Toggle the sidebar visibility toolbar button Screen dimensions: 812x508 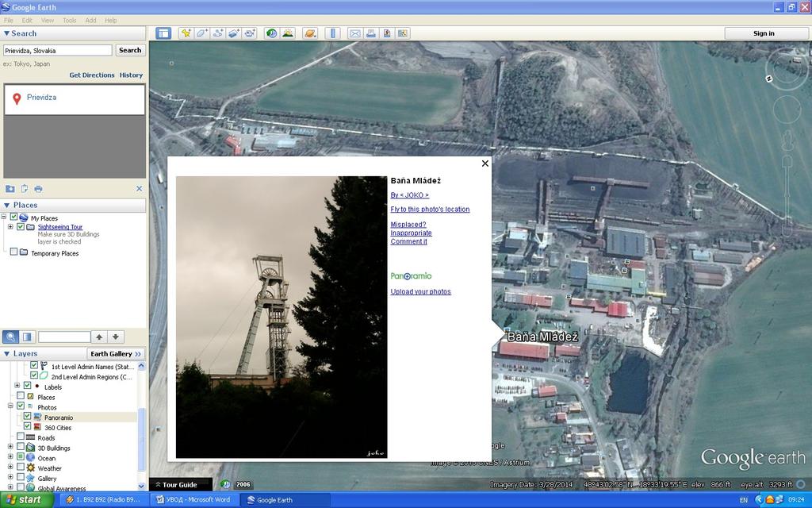tap(163, 33)
